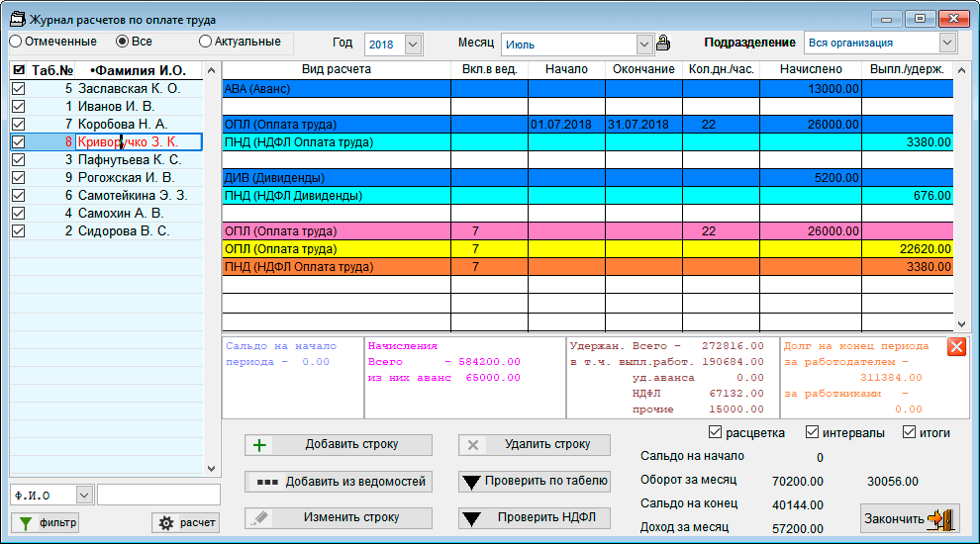The image size is (980, 544).
Task: Click the фильтр funnel button
Action: [46, 523]
